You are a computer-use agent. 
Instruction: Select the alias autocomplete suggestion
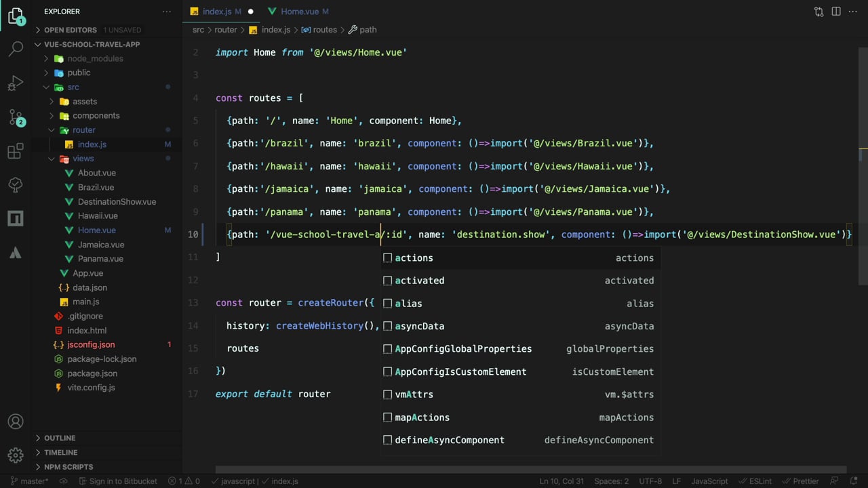tap(520, 304)
